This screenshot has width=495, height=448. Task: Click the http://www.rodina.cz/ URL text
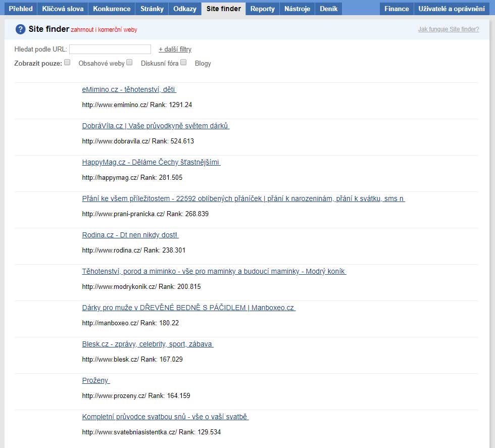(x=112, y=250)
